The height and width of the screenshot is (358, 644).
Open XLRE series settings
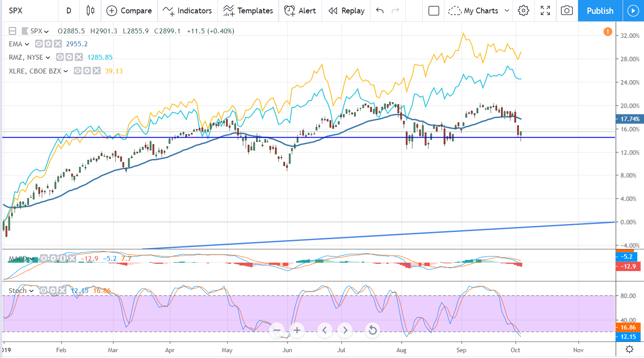click(x=87, y=71)
